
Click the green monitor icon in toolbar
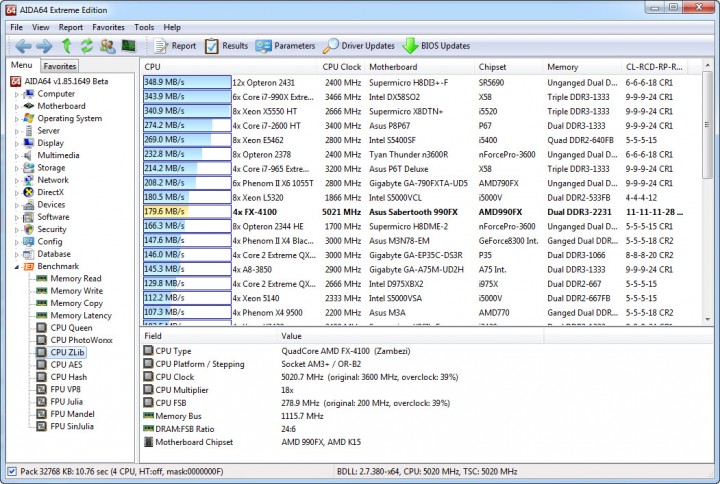(x=129, y=45)
